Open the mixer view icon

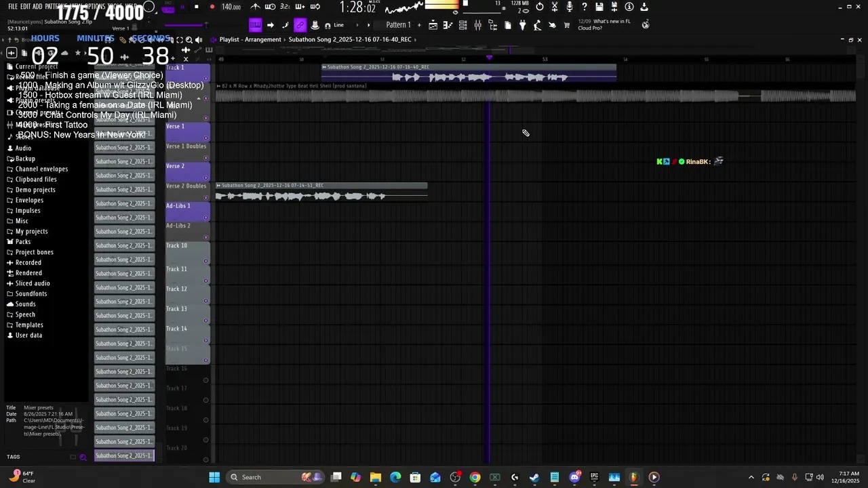477,25
